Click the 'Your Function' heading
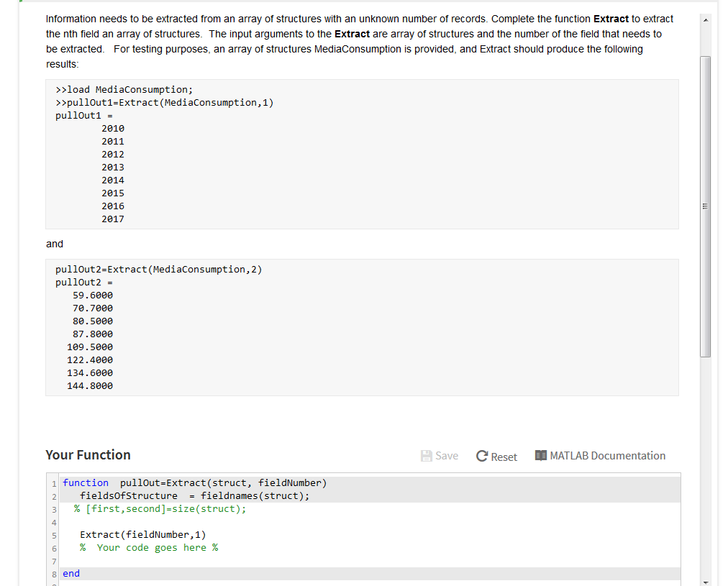Viewport: 728px width, 586px height. coord(88,454)
